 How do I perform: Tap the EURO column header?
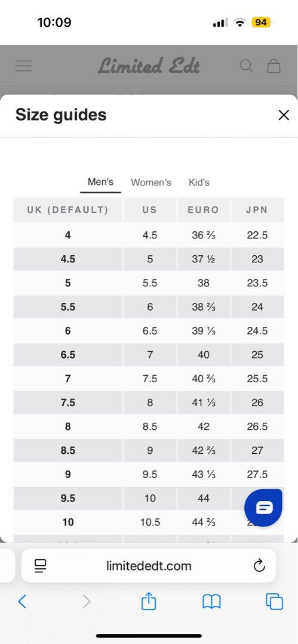(203, 210)
